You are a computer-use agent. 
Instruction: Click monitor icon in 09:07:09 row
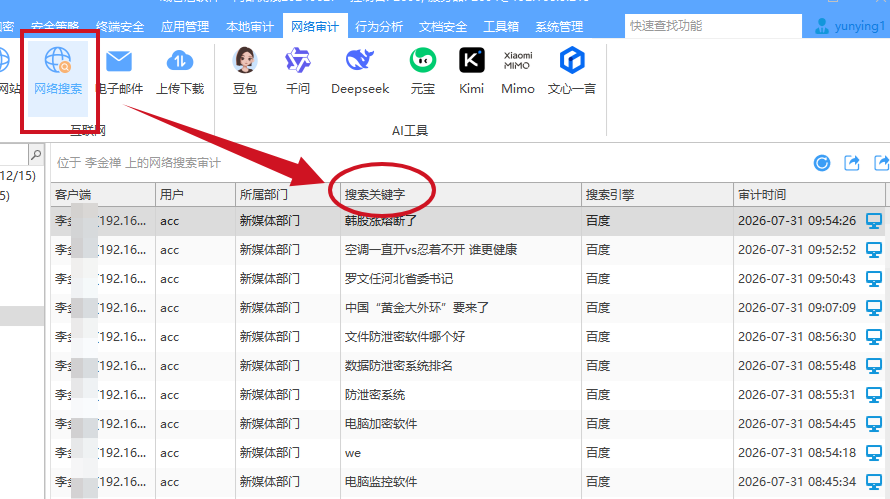pyautogui.click(x=874, y=308)
